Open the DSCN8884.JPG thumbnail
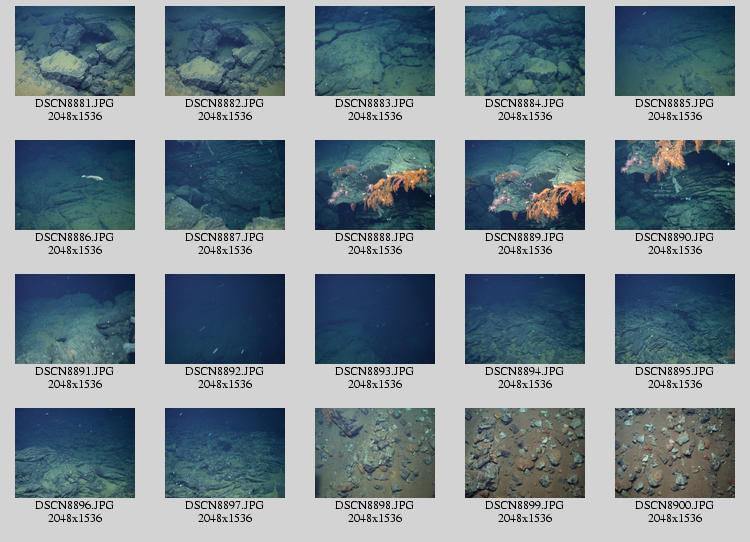750x542 pixels. point(525,51)
